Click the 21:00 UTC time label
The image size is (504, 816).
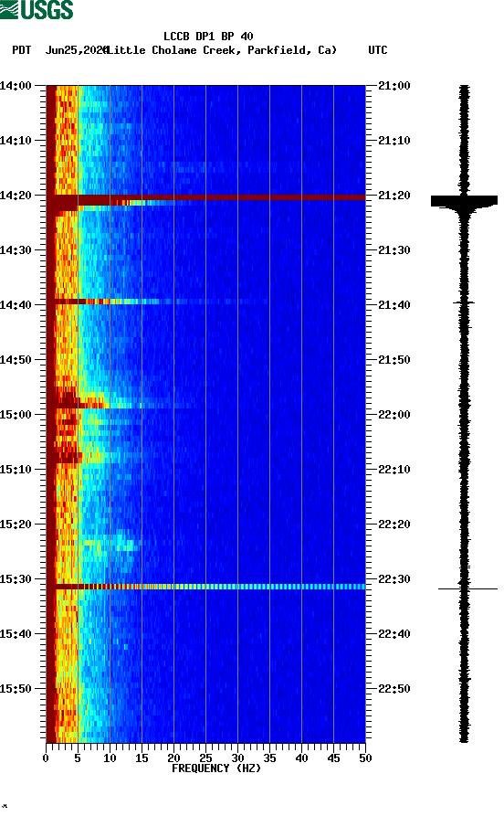(x=394, y=86)
